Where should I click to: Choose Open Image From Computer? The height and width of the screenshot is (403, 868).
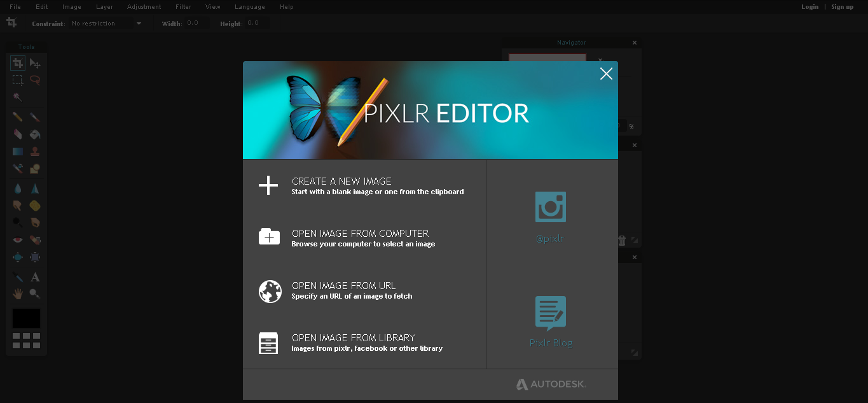click(364, 238)
